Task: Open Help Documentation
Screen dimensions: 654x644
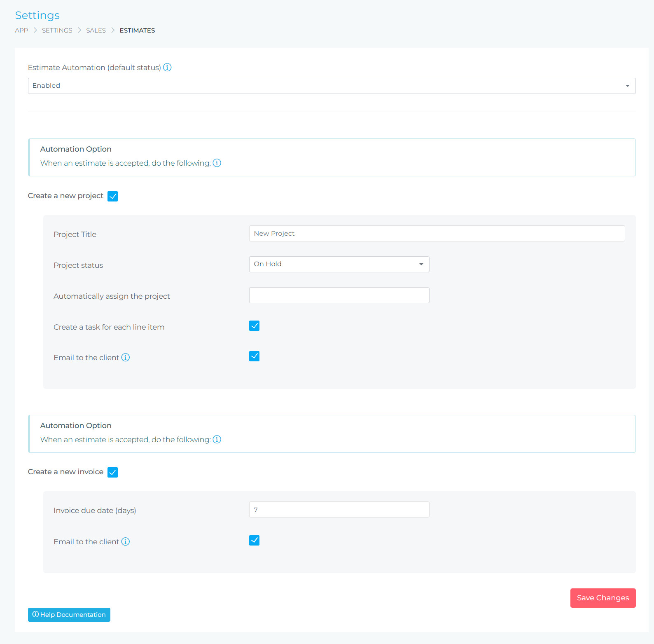Action: (69, 615)
